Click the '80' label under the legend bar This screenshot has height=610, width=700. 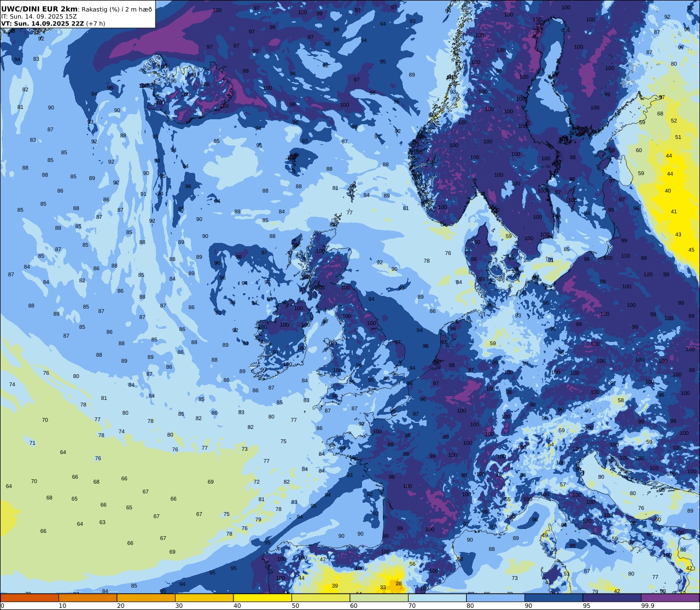(x=470, y=606)
